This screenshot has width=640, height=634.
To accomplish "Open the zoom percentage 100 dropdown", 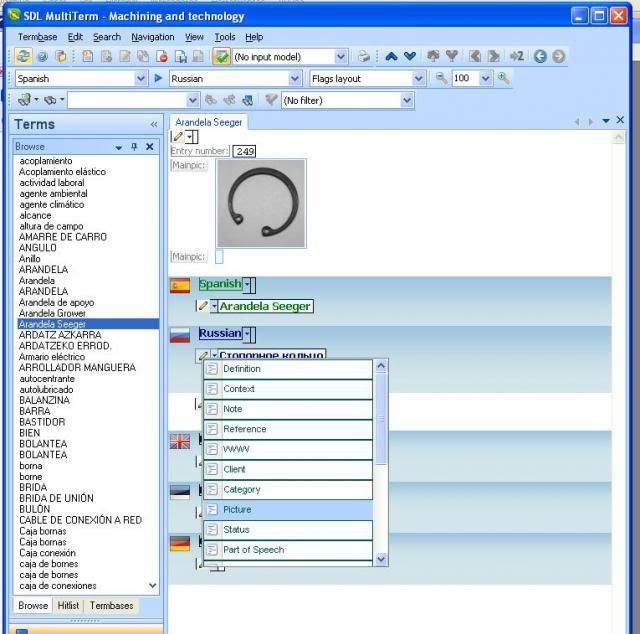I will pyautogui.click(x=485, y=78).
